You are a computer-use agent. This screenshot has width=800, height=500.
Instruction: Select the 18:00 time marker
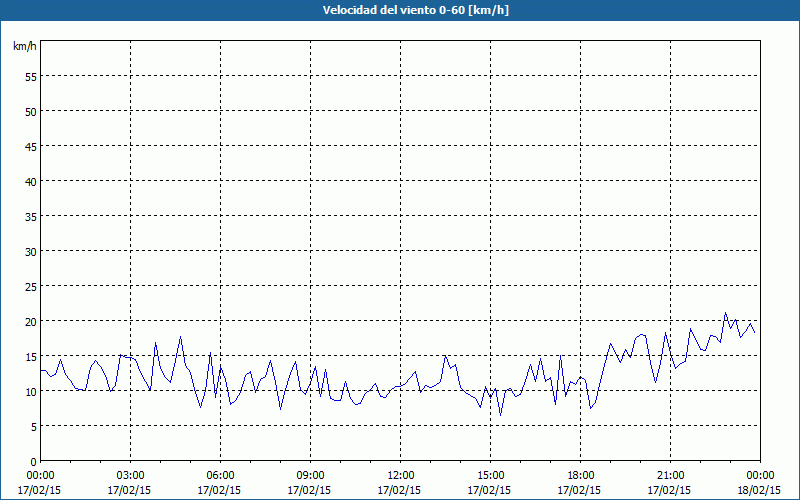(x=581, y=475)
